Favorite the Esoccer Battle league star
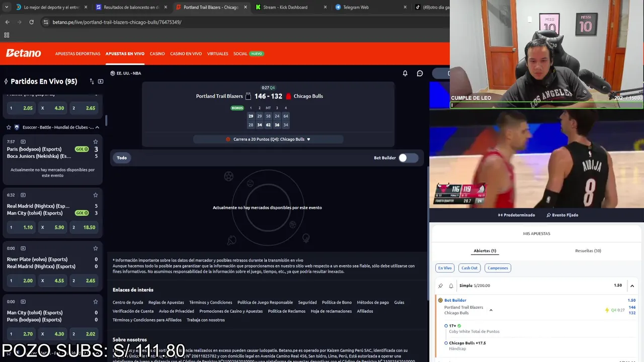The image size is (644, 362). click(x=9, y=127)
